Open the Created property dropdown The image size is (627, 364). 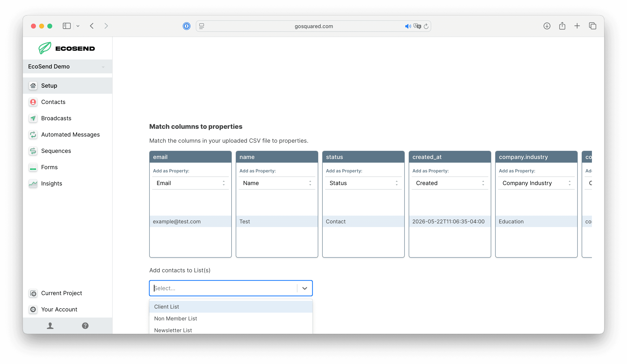click(450, 183)
